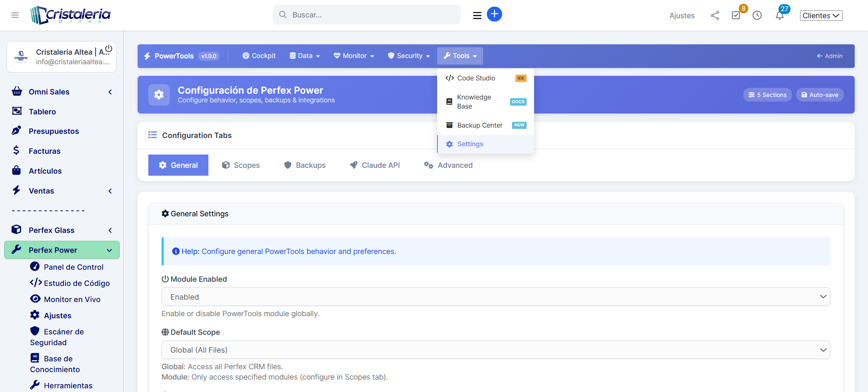Viewport: 868px width, 392px height.
Task: Switch to the Claude API tab
Action: (375, 165)
